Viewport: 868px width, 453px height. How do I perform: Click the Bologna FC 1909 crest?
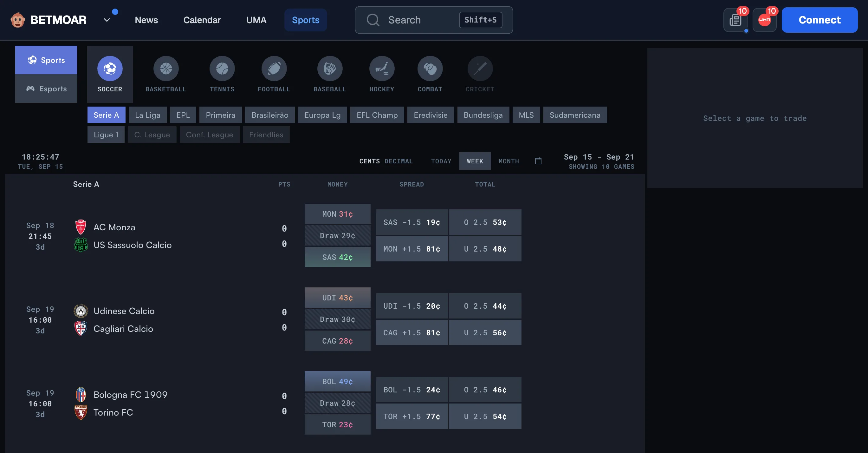pos(81,395)
